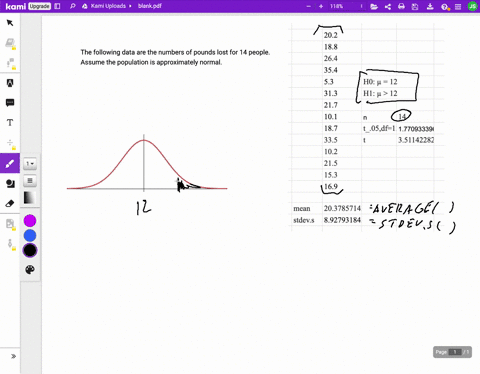Click the data value 5.3
Screen dimensions: 480x374
coord(329,82)
